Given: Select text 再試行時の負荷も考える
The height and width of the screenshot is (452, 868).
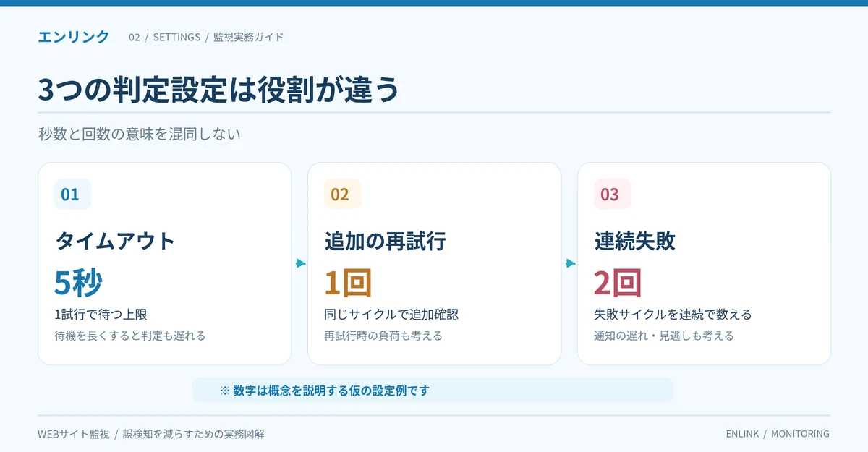Looking at the screenshot, I should click(383, 336).
